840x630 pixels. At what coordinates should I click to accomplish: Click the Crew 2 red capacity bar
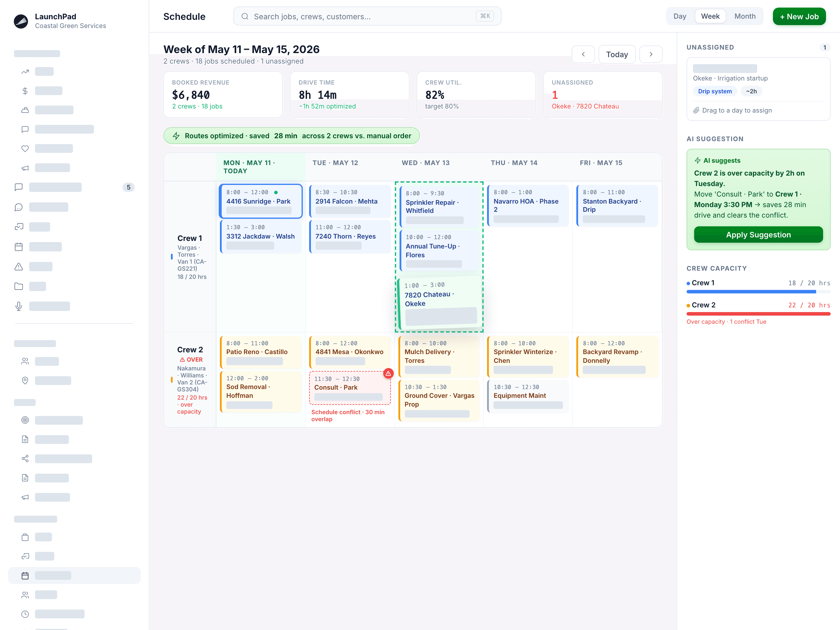pyautogui.click(x=758, y=314)
